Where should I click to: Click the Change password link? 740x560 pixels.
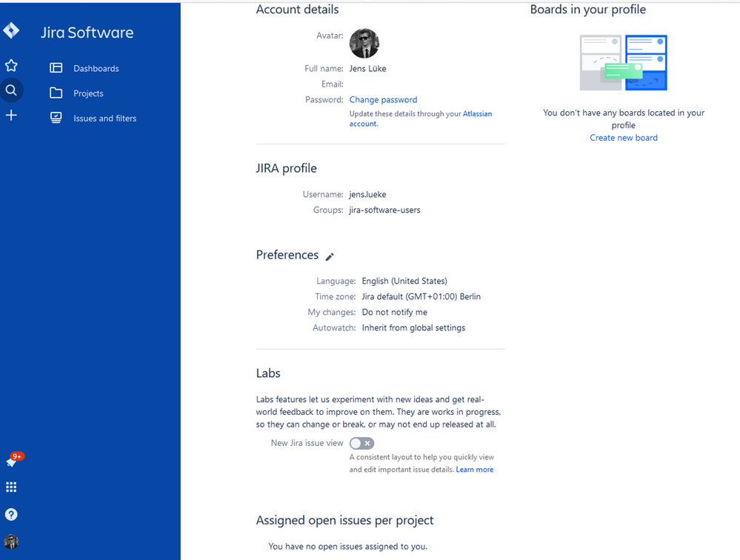(x=383, y=99)
